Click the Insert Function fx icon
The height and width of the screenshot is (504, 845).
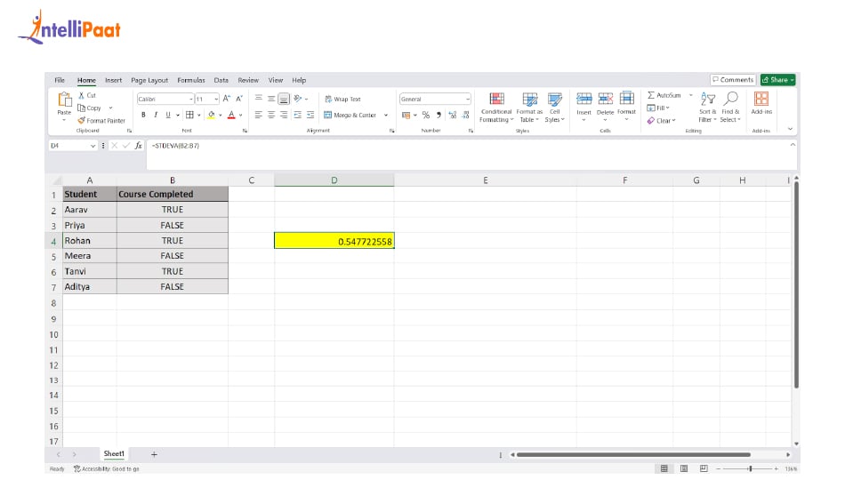pos(138,145)
